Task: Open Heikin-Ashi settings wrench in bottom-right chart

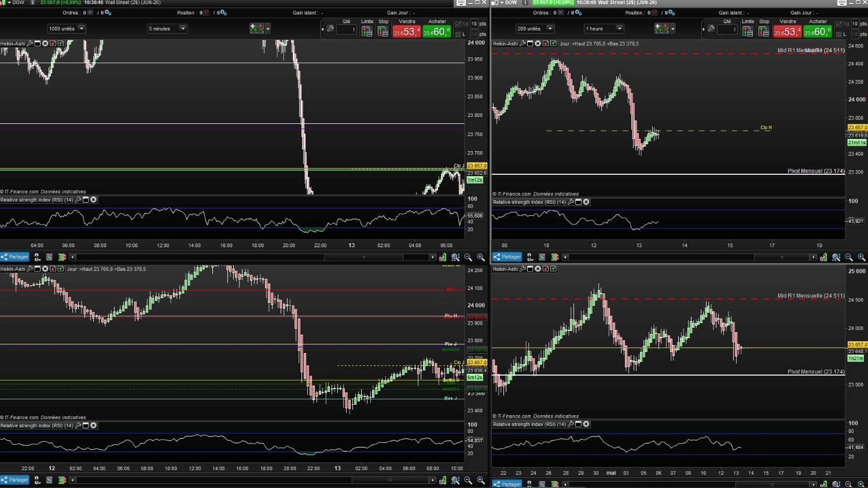Action: (523, 269)
